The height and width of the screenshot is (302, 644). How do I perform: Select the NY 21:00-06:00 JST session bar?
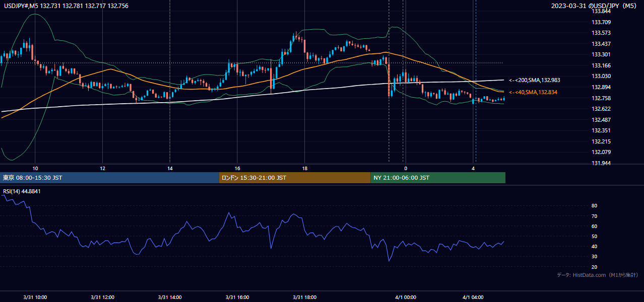pos(438,178)
